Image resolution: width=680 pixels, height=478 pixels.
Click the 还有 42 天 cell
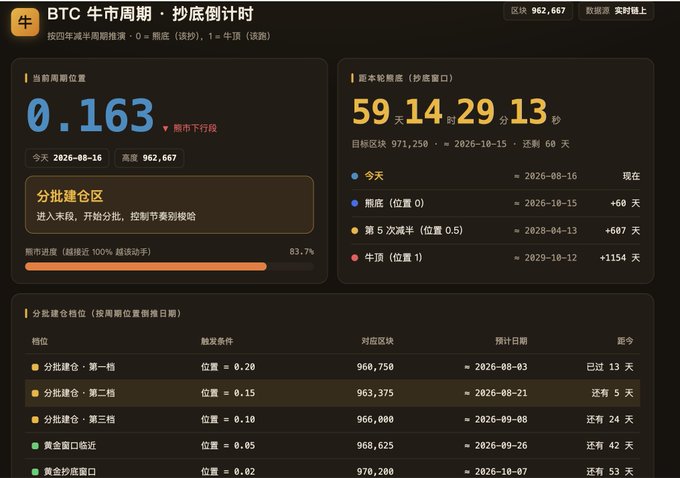tap(610, 445)
